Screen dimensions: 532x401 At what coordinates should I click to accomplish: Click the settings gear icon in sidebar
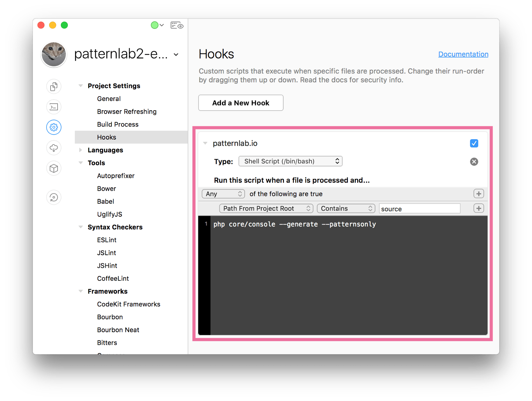(x=54, y=127)
